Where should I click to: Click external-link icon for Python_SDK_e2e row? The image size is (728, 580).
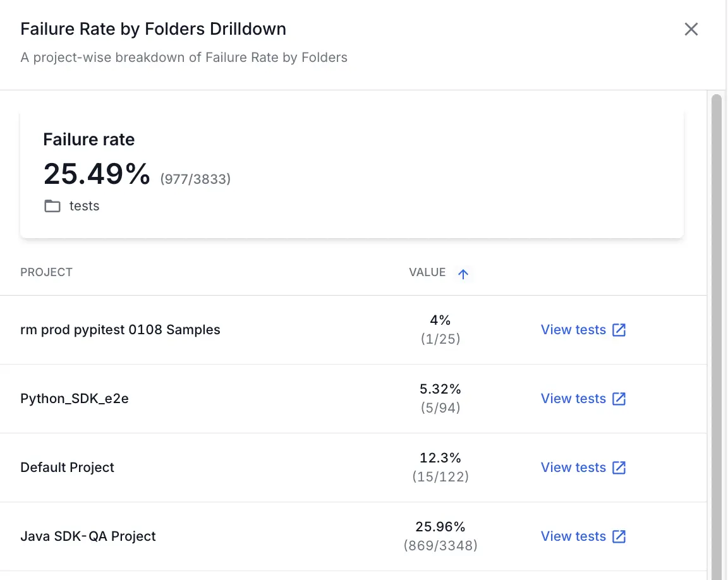(x=619, y=399)
